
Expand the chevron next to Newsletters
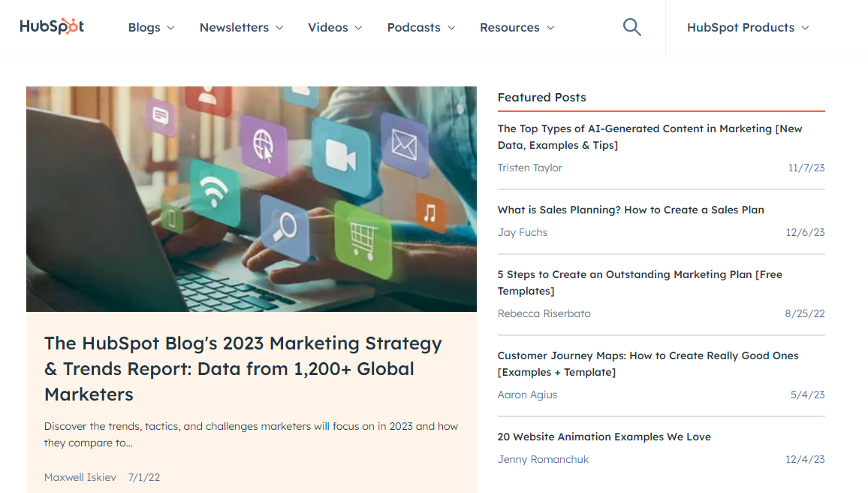click(x=279, y=28)
